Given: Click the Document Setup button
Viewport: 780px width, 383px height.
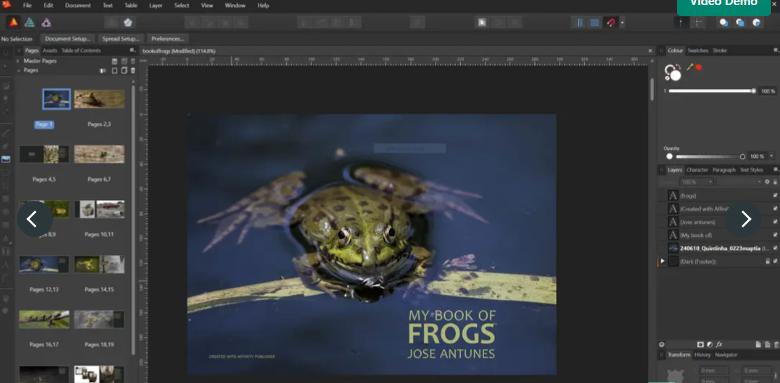Looking at the screenshot, I should [x=68, y=39].
